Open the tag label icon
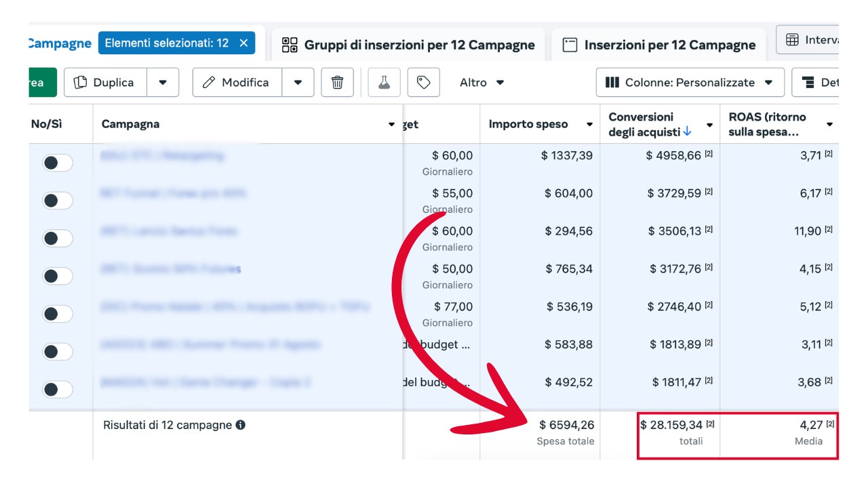This screenshot has height=488, width=868. pyautogui.click(x=424, y=82)
